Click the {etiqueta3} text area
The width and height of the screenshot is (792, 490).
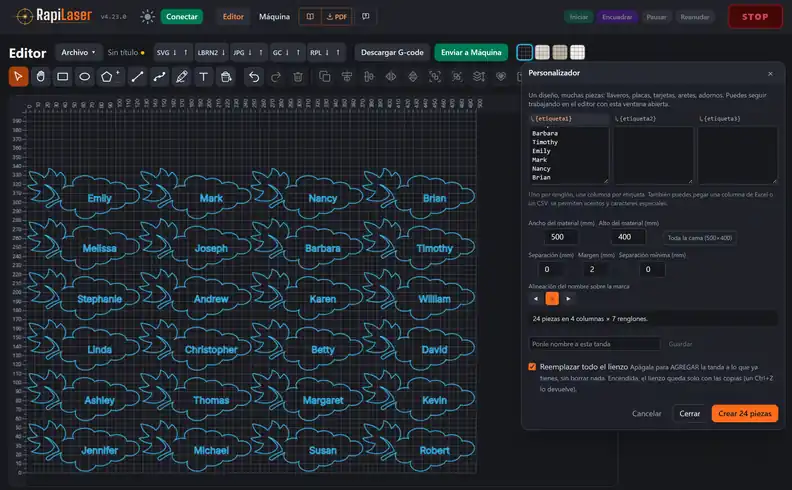tap(738, 155)
